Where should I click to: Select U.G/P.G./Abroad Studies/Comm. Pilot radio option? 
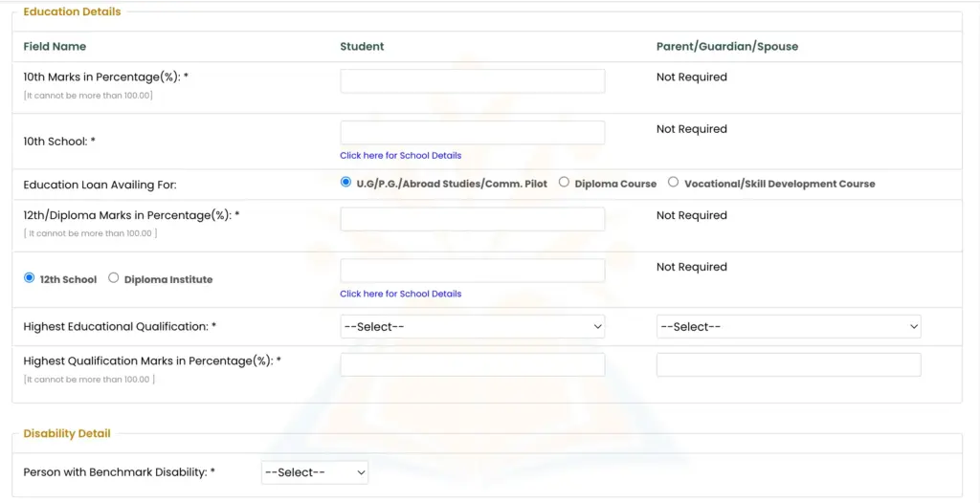[345, 183]
